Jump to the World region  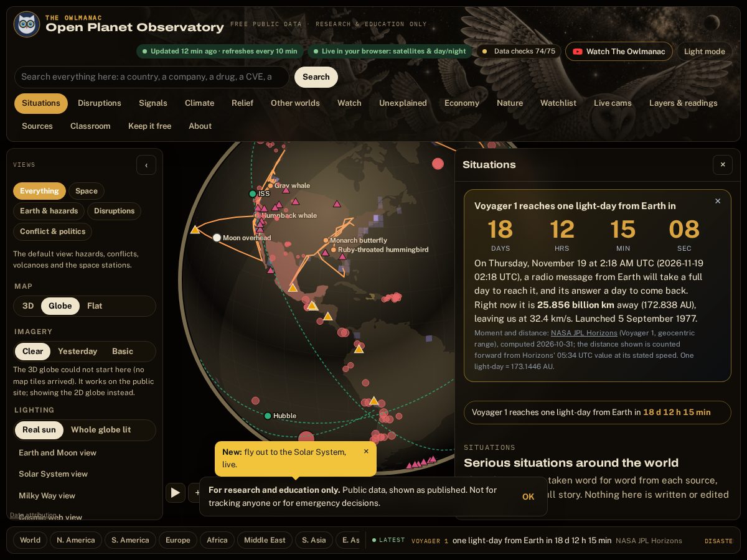click(x=30, y=540)
